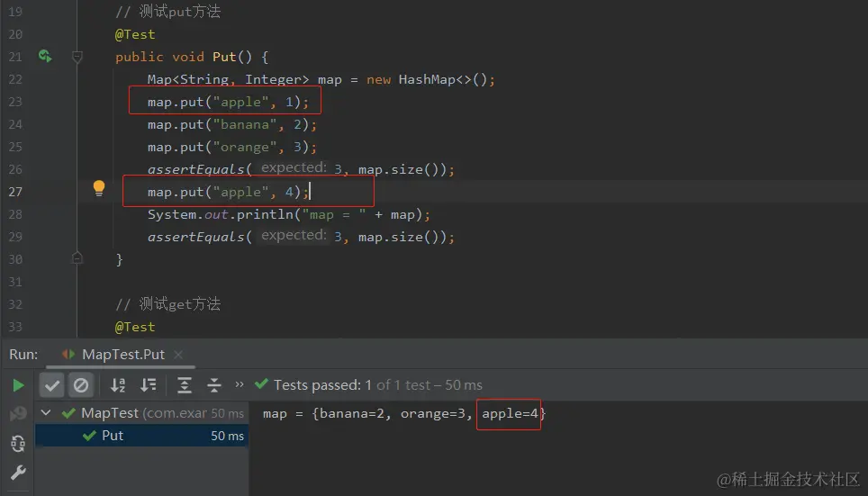The image size is (868, 496).
Task: Toggle Show Ignored tests button
Action: pos(81,385)
